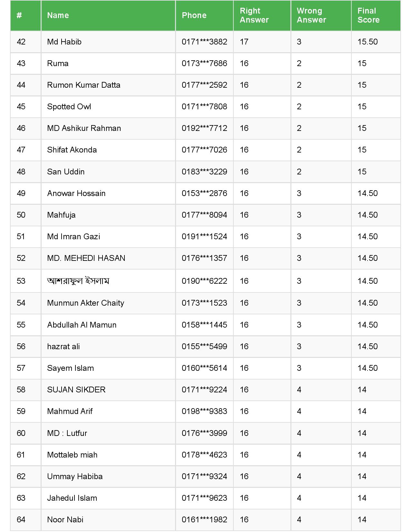Click the Phone column header

194,15
